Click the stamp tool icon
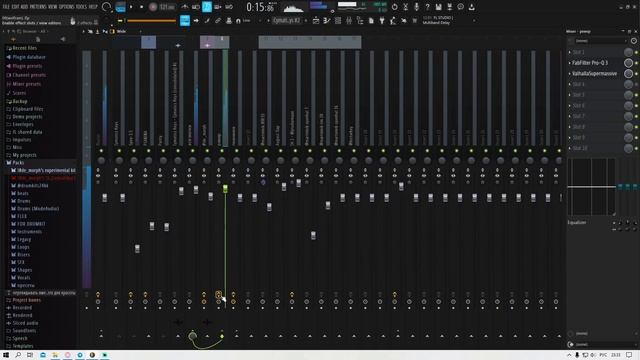Image resolution: width=640 pixels, height=360 pixels. [229, 20]
